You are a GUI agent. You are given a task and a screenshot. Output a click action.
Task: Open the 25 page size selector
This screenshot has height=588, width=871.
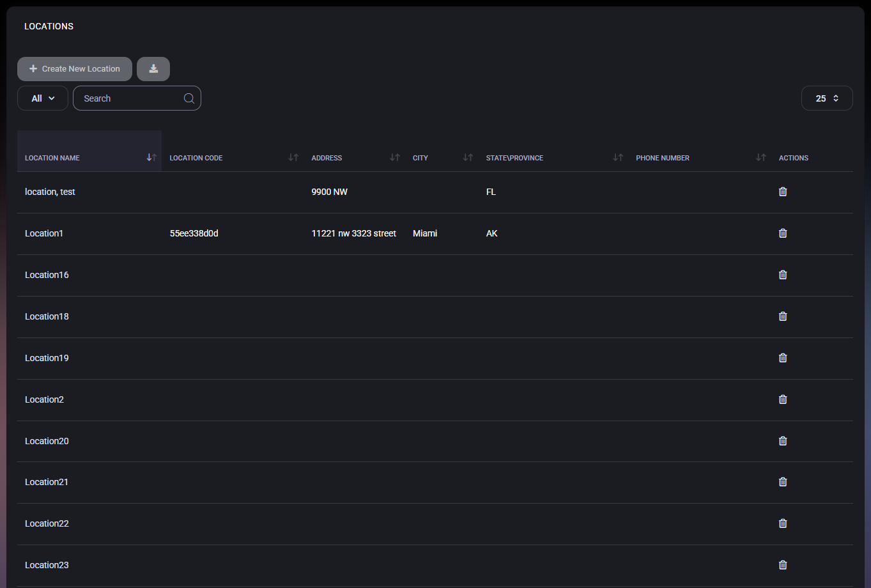click(x=827, y=98)
